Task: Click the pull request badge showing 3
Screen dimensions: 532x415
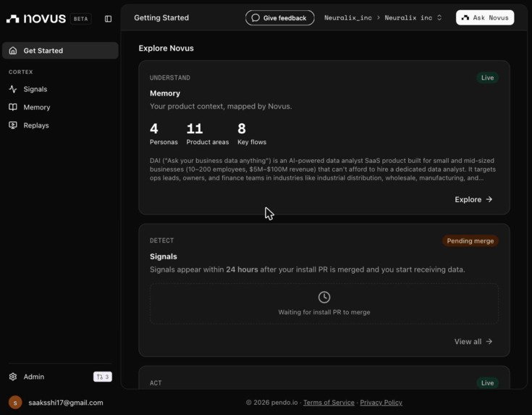Action: click(x=103, y=377)
